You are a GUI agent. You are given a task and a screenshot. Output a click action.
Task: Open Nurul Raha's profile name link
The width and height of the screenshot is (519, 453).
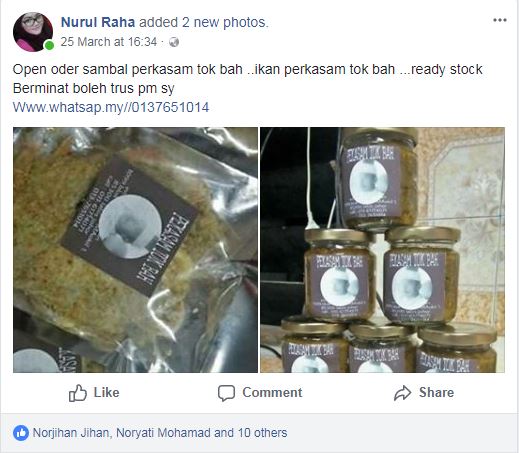[98, 22]
